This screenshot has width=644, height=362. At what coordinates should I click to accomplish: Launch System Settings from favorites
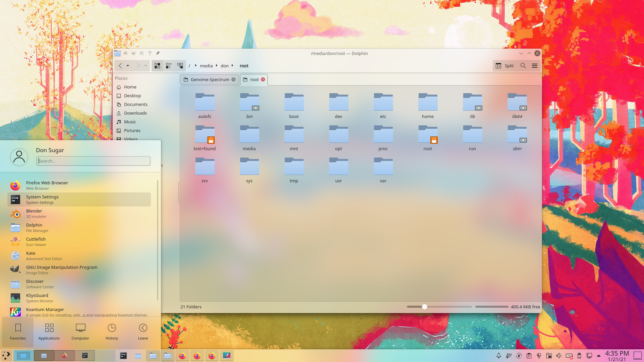(x=79, y=199)
